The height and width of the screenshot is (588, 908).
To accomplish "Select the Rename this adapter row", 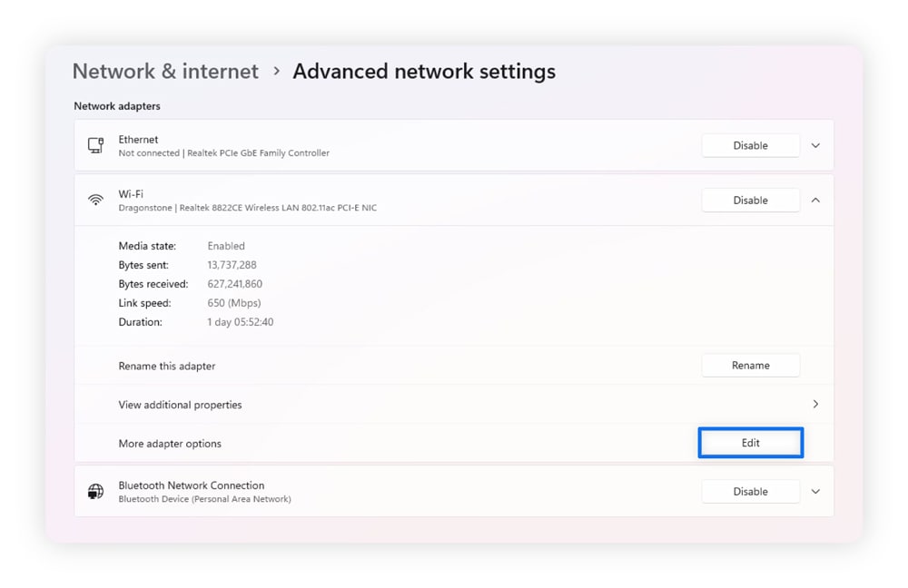I will [167, 365].
